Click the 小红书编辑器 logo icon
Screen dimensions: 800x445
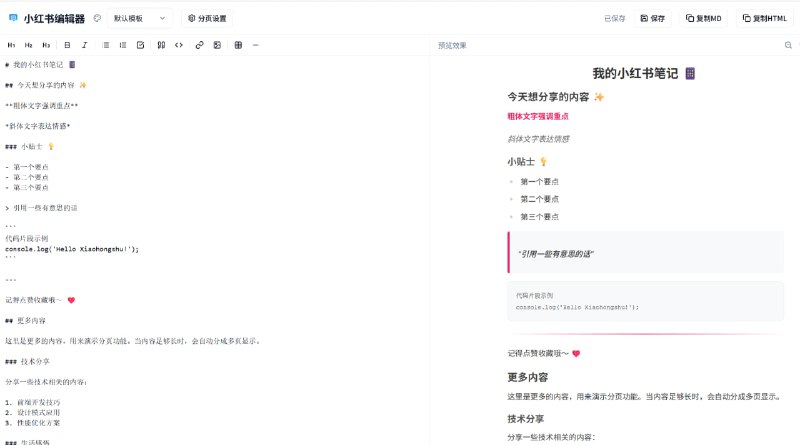click(13, 18)
